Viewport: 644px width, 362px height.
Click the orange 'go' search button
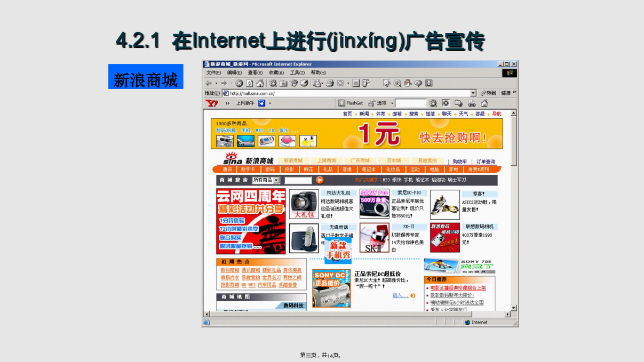[320, 180]
